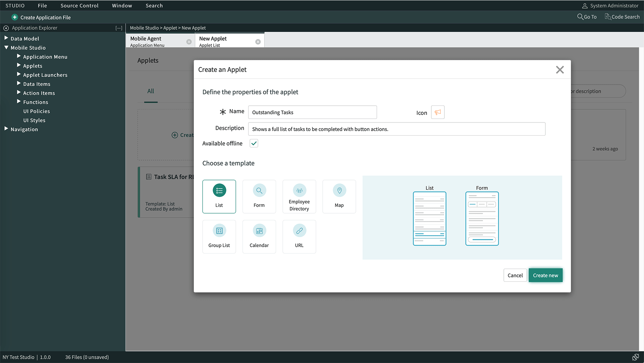
Task: Open the Source Control menu
Action: 79,5
